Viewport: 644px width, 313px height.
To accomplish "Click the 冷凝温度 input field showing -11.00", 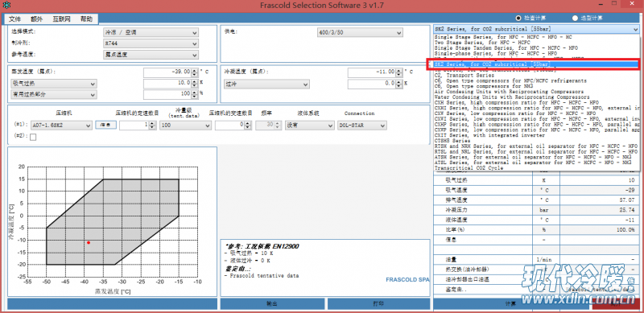I will pyautogui.click(x=371, y=72).
